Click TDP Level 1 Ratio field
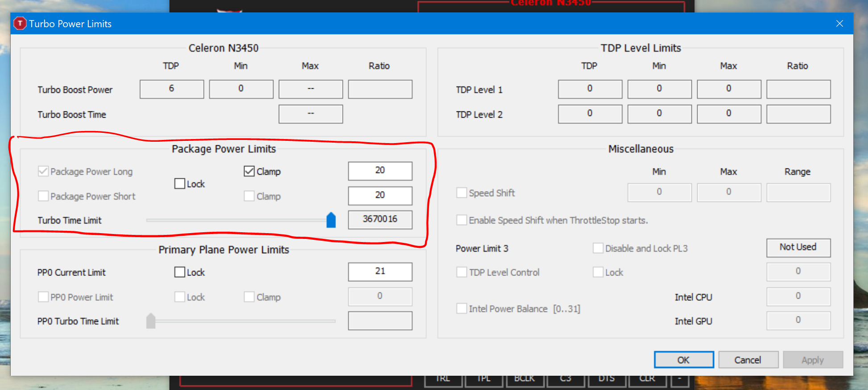This screenshot has width=868, height=390. pos(798,89)
